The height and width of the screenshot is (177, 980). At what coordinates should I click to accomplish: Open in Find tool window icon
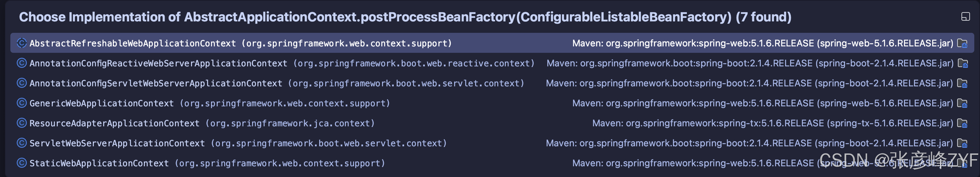(x=965, y=16)
